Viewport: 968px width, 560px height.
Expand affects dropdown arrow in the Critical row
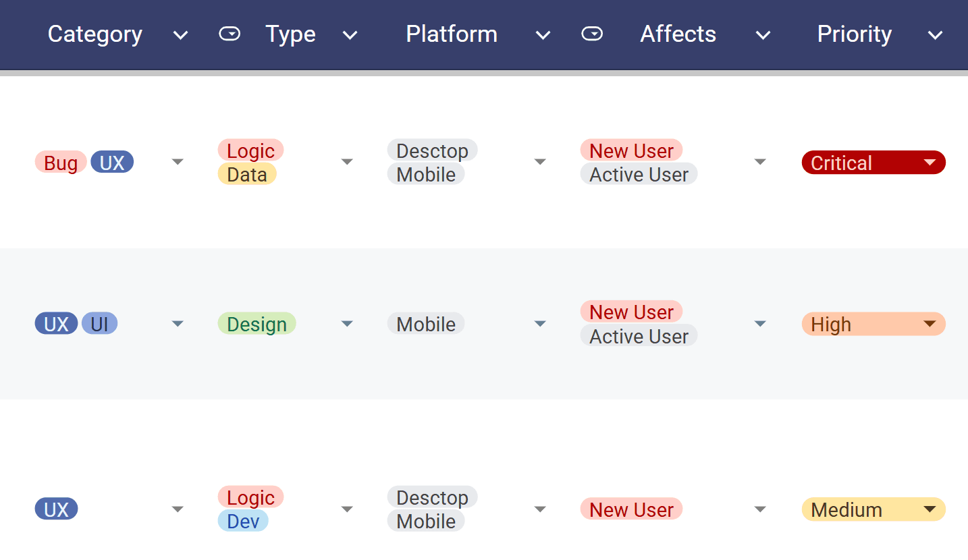pos(760,162)
